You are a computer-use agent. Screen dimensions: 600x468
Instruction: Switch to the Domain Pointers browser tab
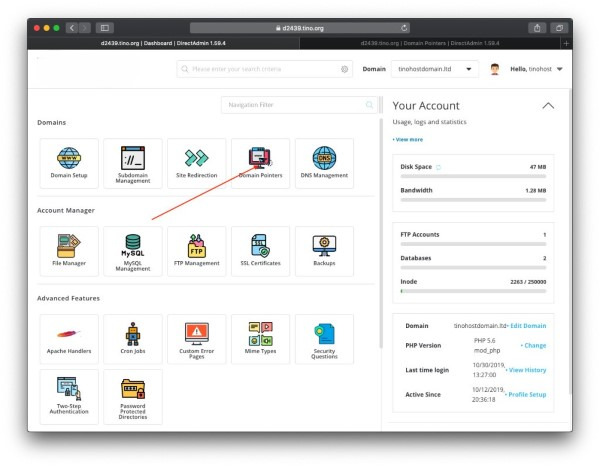click(x=428, y=43)
